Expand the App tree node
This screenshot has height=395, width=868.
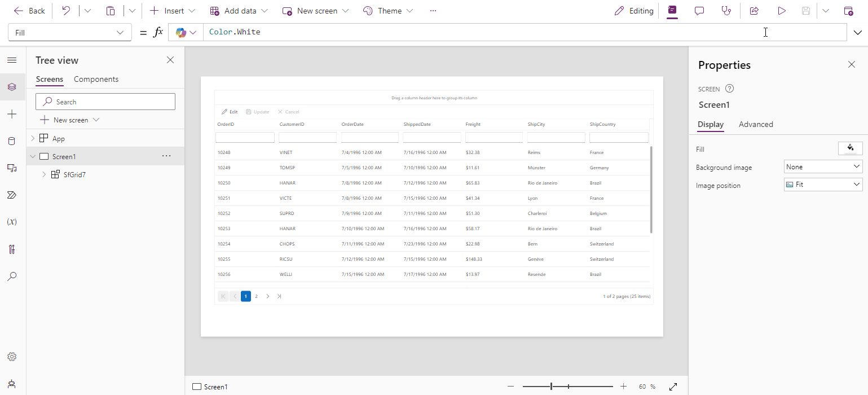[x=33, y=139]
